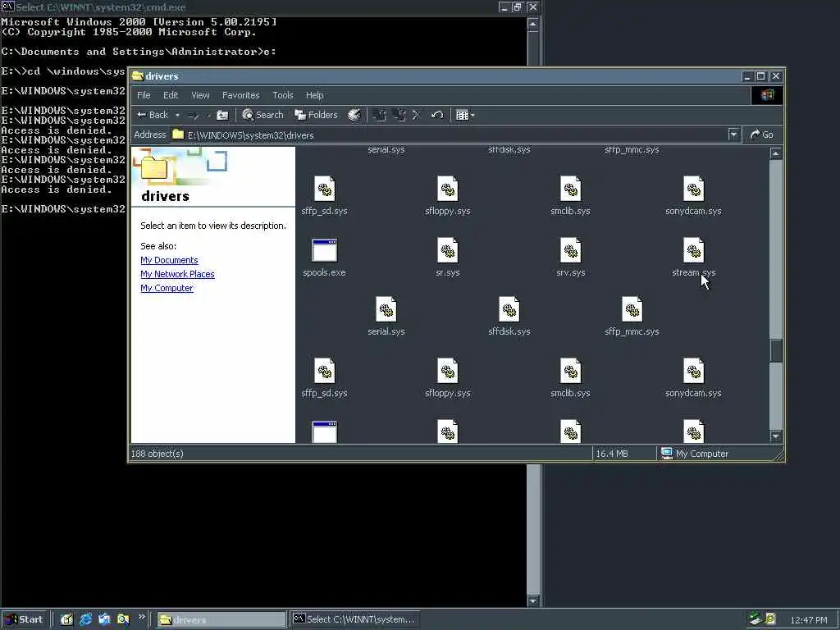Click the file list vertical scrollbar thumb
This screenshot has height=630, width=840.
coord(776,350)
